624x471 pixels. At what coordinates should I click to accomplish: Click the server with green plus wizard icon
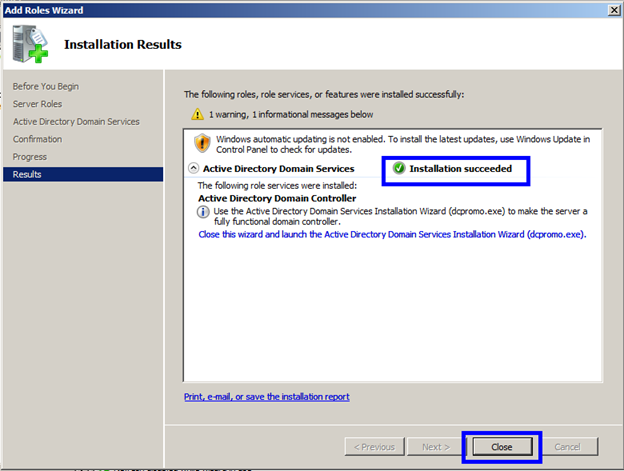30,44
